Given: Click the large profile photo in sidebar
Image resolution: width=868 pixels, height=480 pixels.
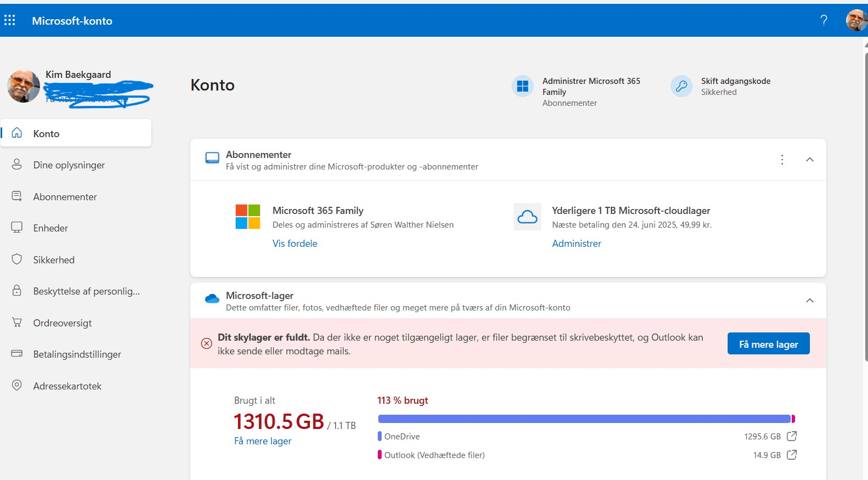Looking at the screenshot, I should click(x=24, y=86).
